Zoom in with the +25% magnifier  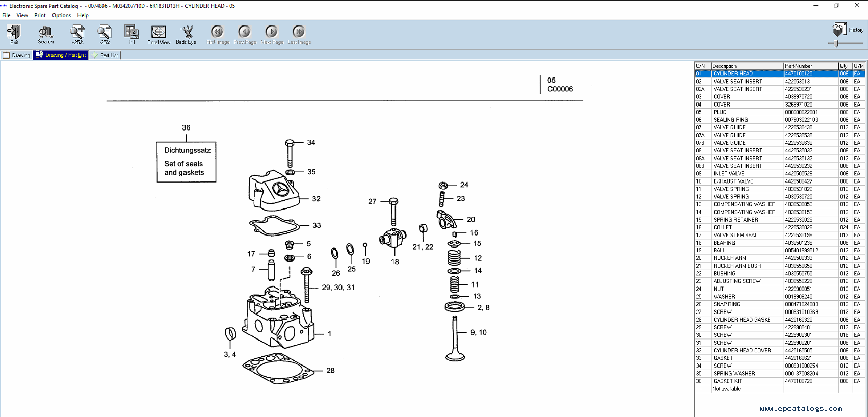(77, 34)
